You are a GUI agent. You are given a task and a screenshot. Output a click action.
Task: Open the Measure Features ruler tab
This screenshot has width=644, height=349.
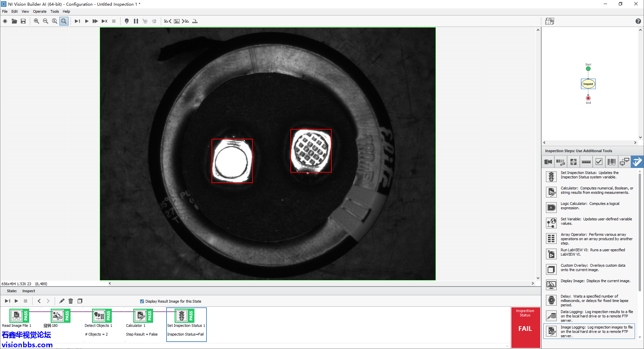(x=586, y=162)
